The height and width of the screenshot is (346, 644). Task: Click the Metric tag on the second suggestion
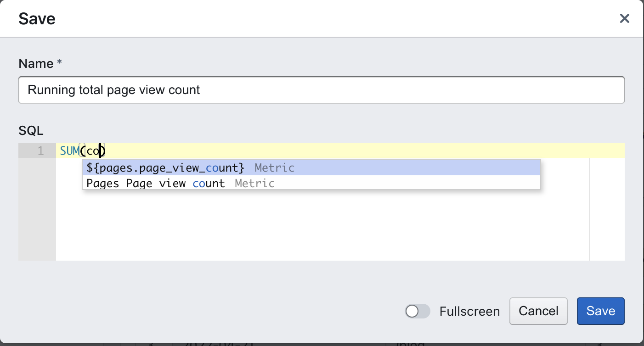pyautogui.click(x=254, y=184)
